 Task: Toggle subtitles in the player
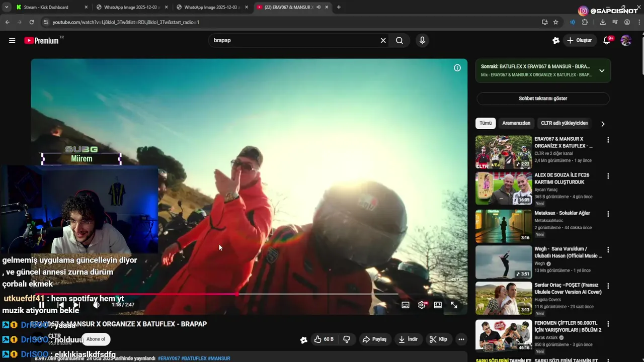(x=406, y=305)
